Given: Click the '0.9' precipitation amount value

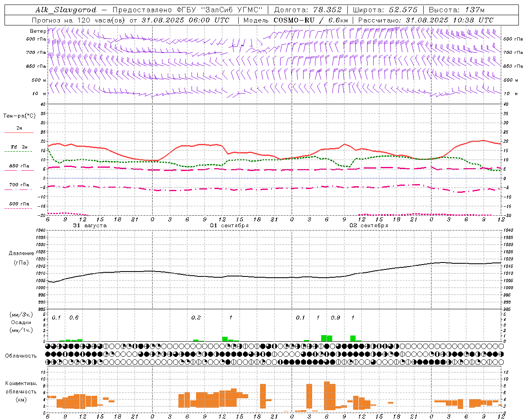Looking at the screenshot, I should tap(336, 317).
